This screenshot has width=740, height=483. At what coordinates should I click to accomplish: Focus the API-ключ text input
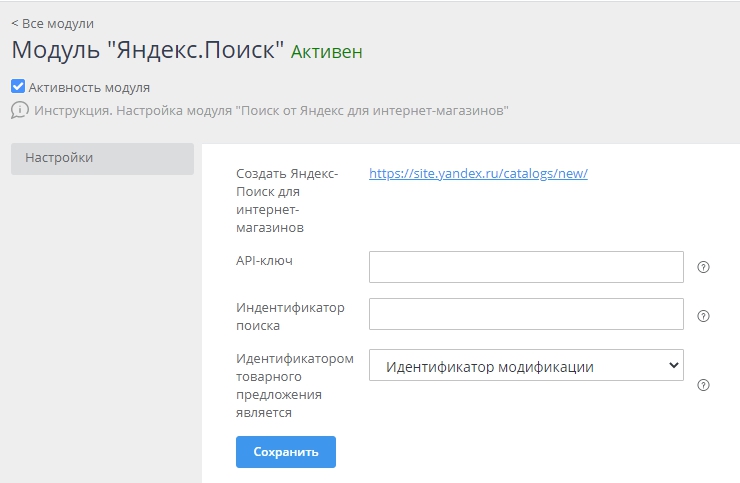point(525,267)
